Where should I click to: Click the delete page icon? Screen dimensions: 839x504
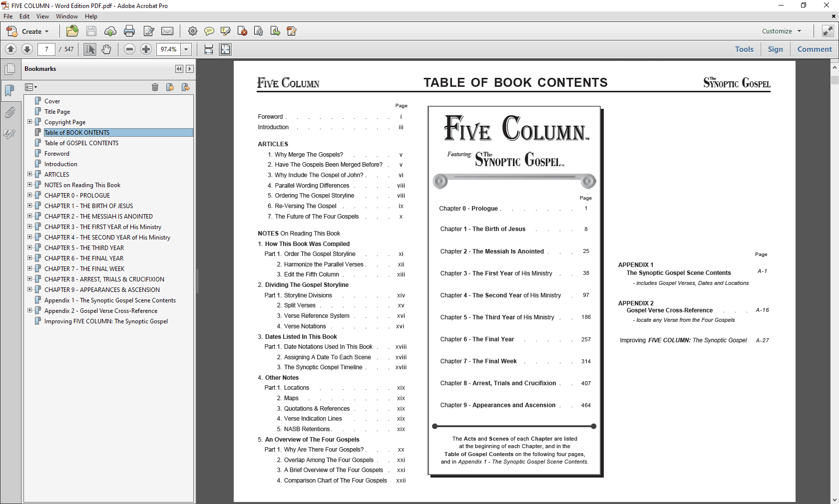pyautogui.click(x=242, y=31)
